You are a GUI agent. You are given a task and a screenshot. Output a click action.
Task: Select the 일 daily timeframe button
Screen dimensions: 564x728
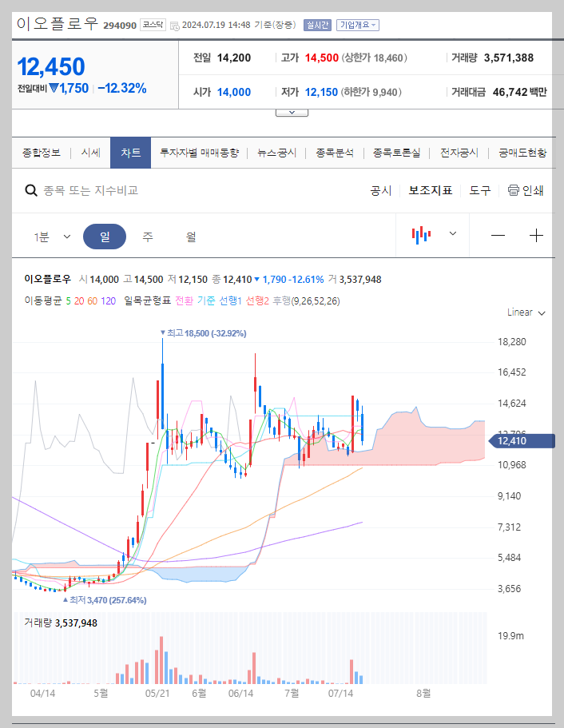click(104, 235)
